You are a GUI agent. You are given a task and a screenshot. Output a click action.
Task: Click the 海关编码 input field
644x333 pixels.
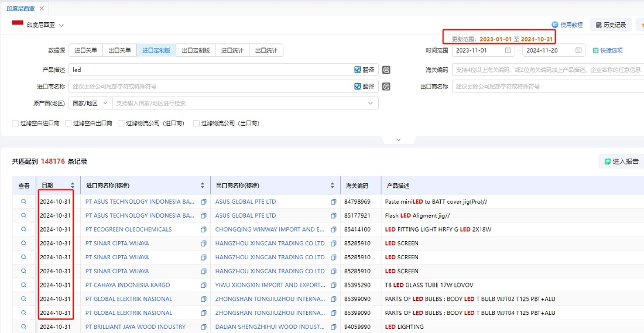(547, 70)
